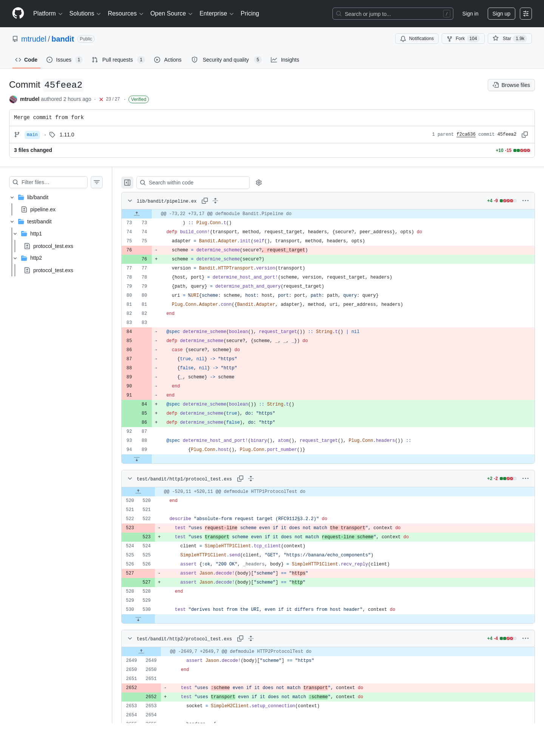Focus the Search within code field
This screenshot has width=544, height=756.
(193, 183)
